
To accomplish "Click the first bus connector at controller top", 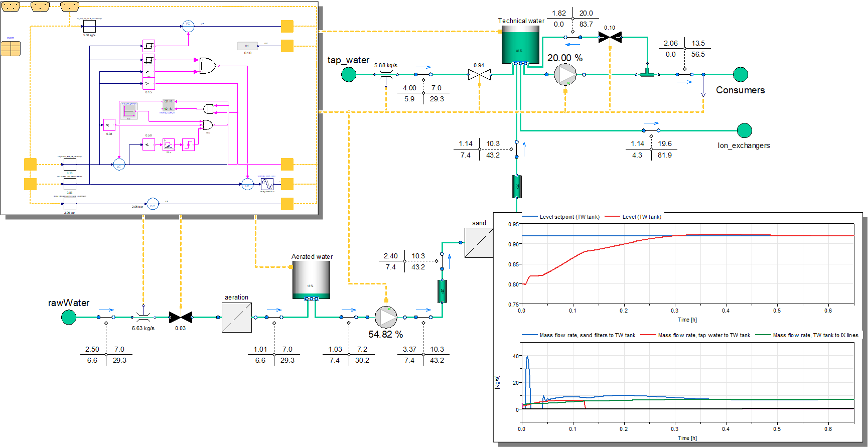I will (x=11, y=7).
